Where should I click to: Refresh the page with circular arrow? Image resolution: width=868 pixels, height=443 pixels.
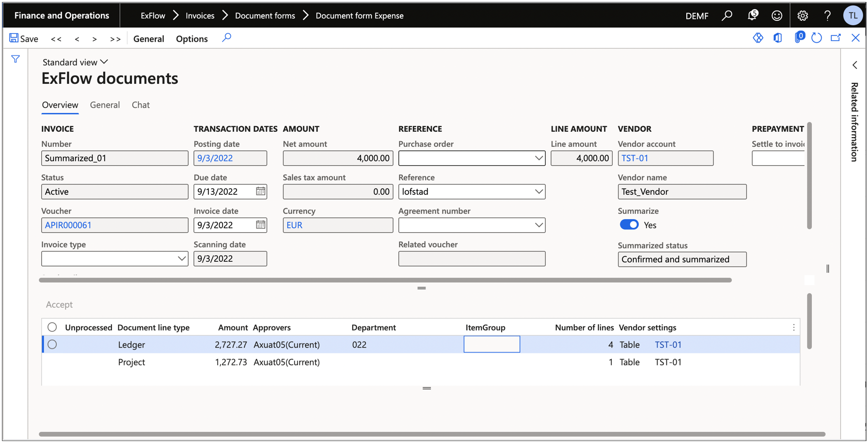[817, 38]
